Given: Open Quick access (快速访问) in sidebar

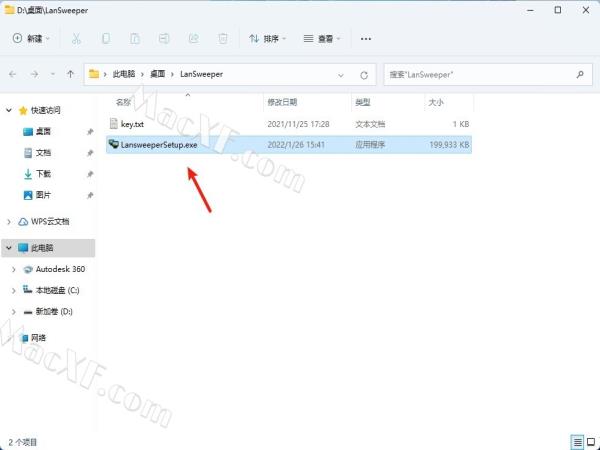Looking at the screenshot, I should 46,110.
